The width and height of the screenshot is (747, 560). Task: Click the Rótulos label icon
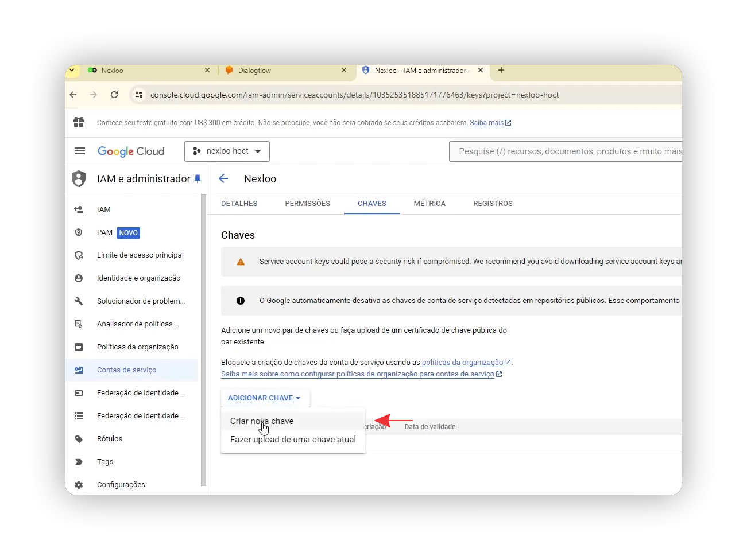tap(79, 439)
